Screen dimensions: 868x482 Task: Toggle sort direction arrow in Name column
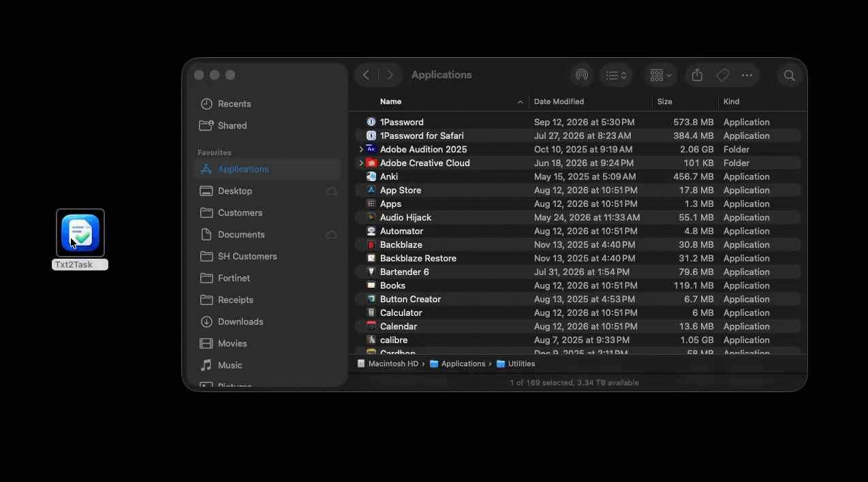520,102
